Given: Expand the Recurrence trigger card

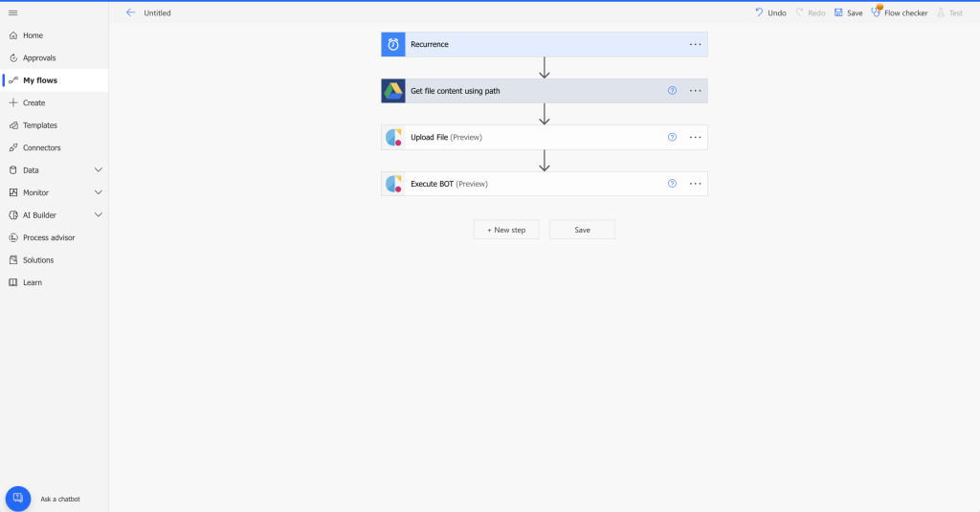Looking at the screenshot, I should [x=545, y=44].
